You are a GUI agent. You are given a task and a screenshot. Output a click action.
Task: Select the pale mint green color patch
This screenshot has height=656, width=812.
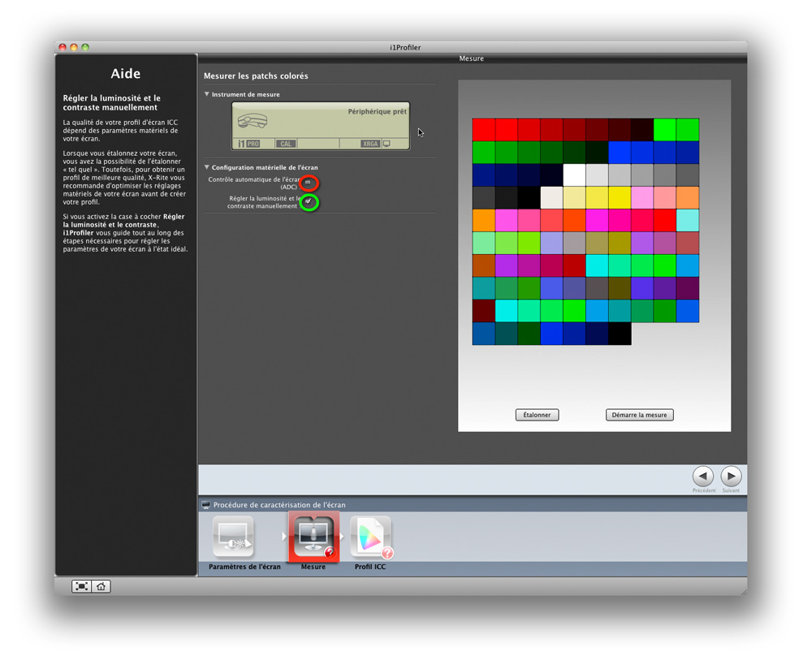pos(484,243)
